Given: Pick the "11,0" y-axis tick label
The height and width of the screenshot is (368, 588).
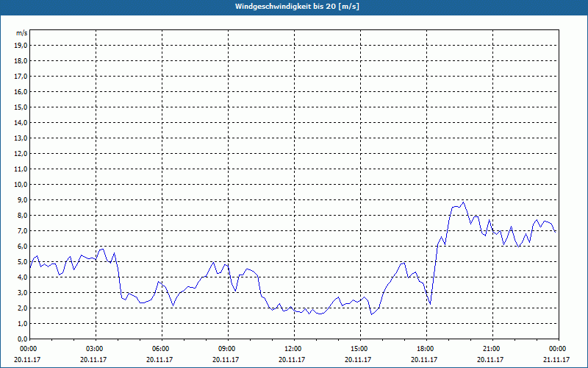Looking at the screenshot, I should point(21,169).
